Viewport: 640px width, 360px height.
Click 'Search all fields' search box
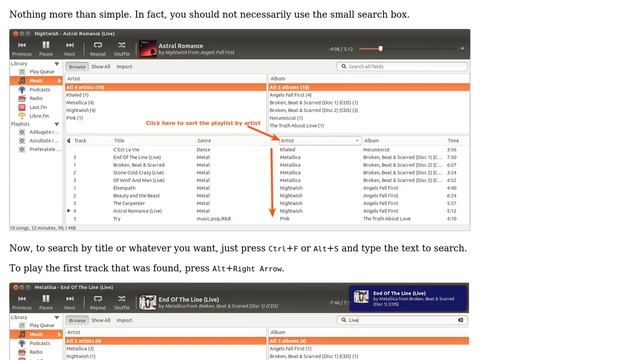[402, 67]
